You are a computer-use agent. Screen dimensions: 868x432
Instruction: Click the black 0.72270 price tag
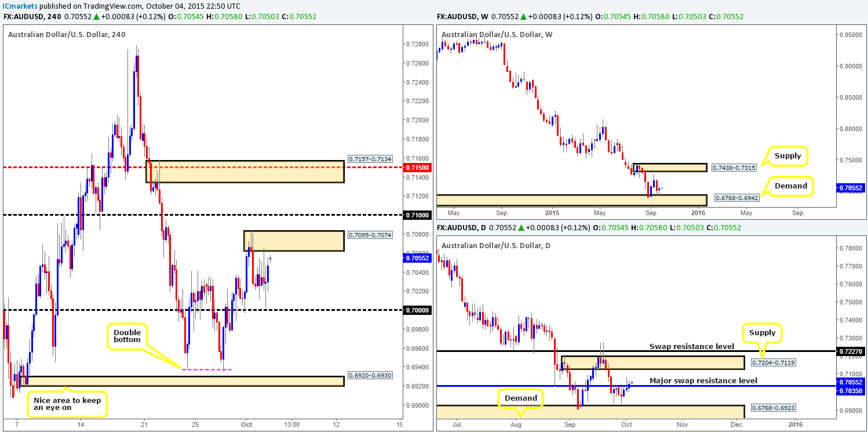[851, 351]
